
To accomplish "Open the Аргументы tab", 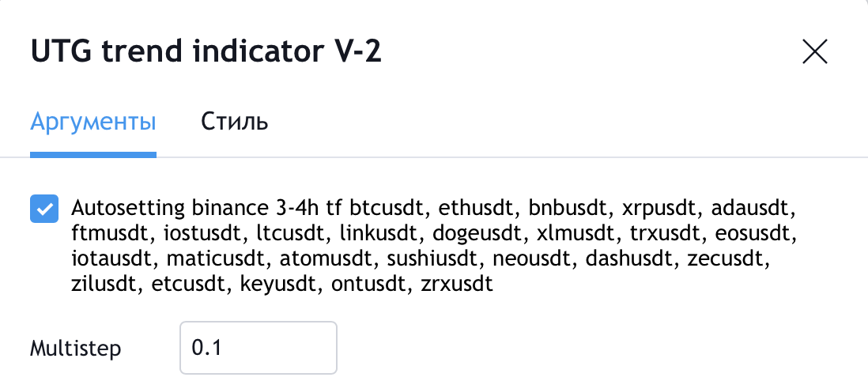I will (x=93, y=121).
